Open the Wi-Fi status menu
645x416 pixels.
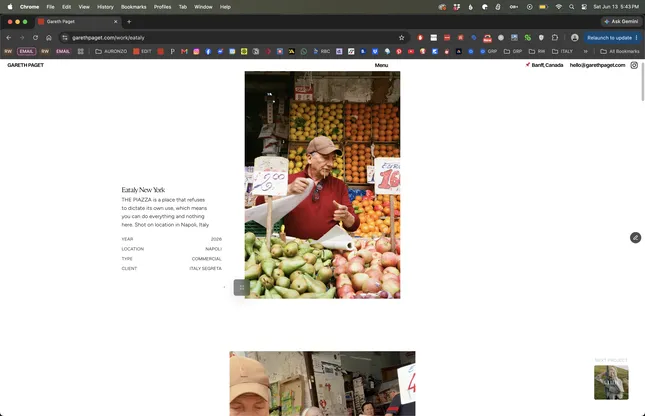[x=558, y=7]
